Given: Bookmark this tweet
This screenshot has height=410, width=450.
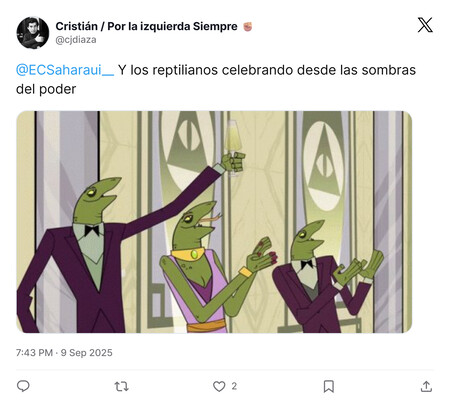Looking at the screenshot, I should pos(329,386).
